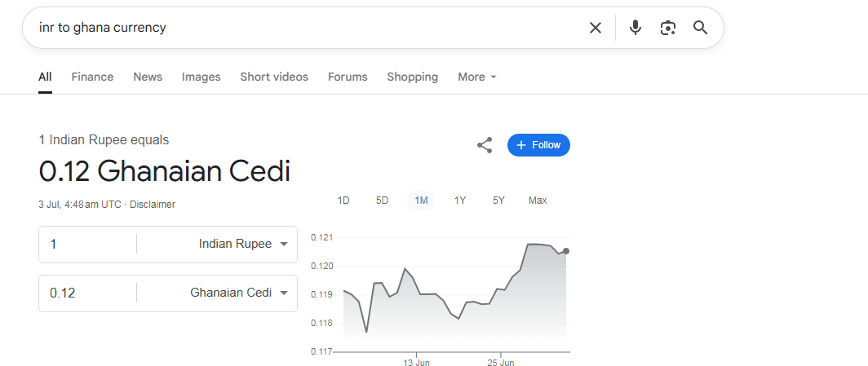This screenshot has height=366, width=868.
Task: Clear the search box text
Action: point(596,28)
